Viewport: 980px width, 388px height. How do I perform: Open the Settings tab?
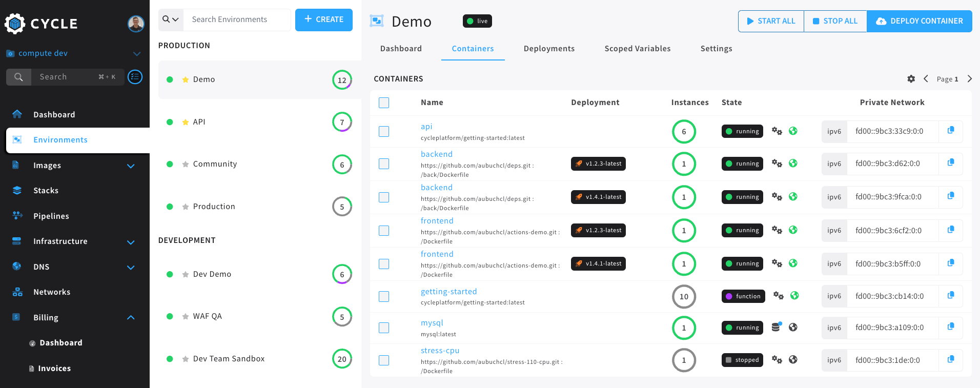(x=716, y=49)
